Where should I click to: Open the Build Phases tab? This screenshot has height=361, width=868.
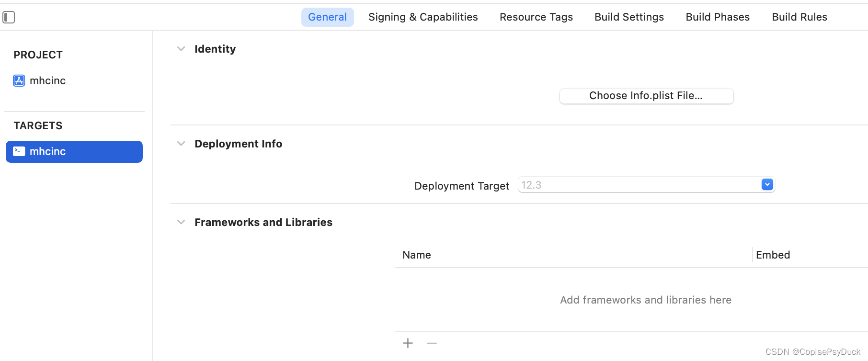[x=718, y=17]
